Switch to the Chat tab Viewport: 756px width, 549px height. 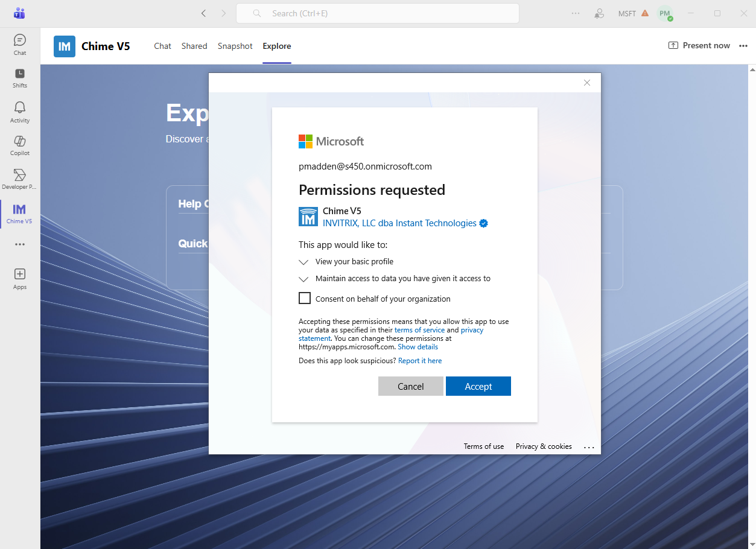tap(162, 46)
